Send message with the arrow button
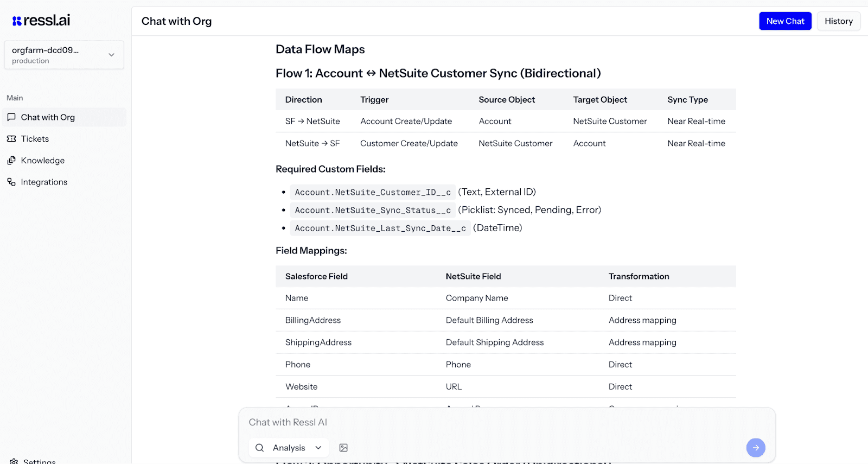The width and height of the screenshot is (868, 464). pos(756,448)
